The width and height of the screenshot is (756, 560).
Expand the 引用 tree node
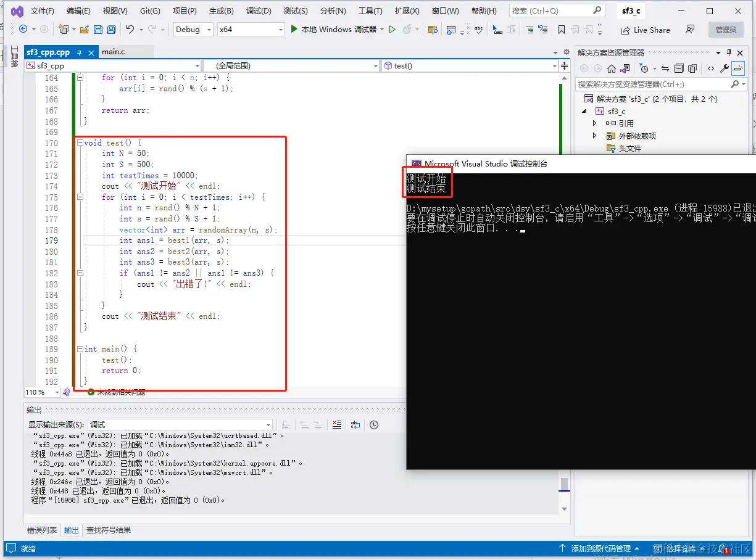(595, 123)
